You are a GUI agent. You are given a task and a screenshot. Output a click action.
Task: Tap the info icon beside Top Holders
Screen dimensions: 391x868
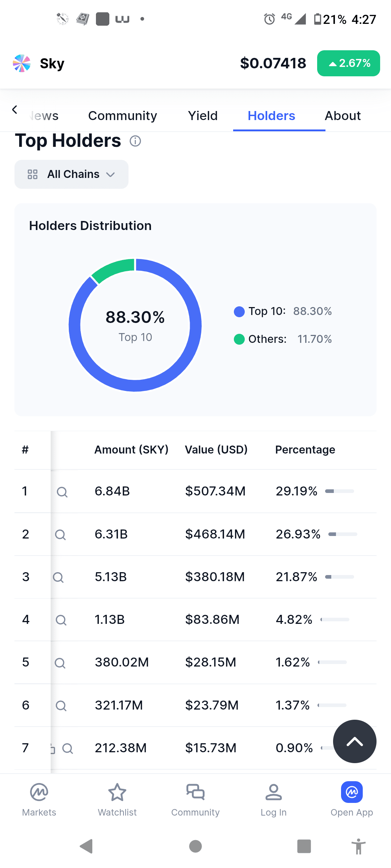pos(135,141)
